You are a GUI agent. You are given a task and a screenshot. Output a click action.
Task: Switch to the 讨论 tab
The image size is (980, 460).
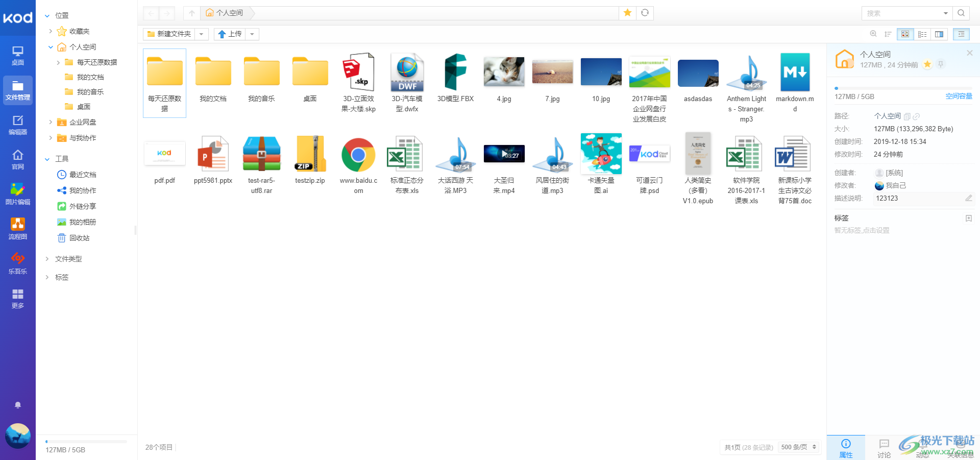(x=884, y=448)
